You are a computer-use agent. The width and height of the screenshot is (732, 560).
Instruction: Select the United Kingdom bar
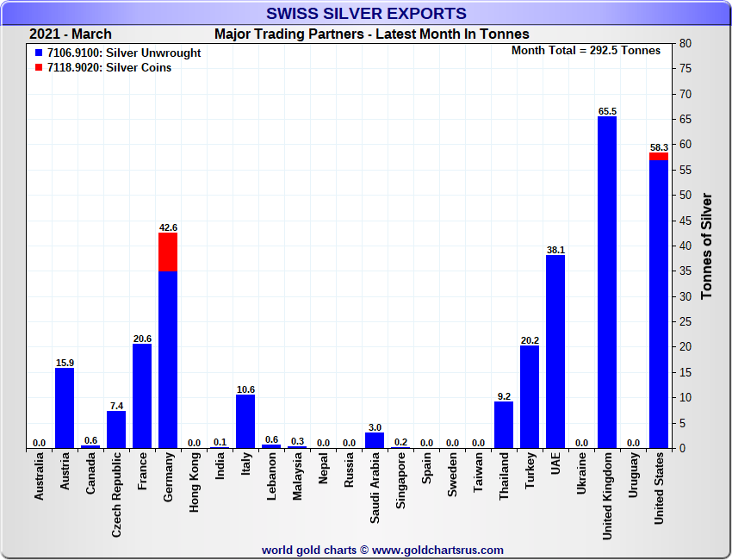coord(607,282)
